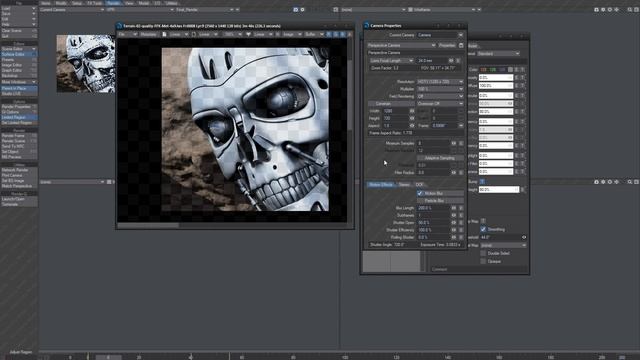
Task: Switch to the DOF tab
Action: [419, 184]
